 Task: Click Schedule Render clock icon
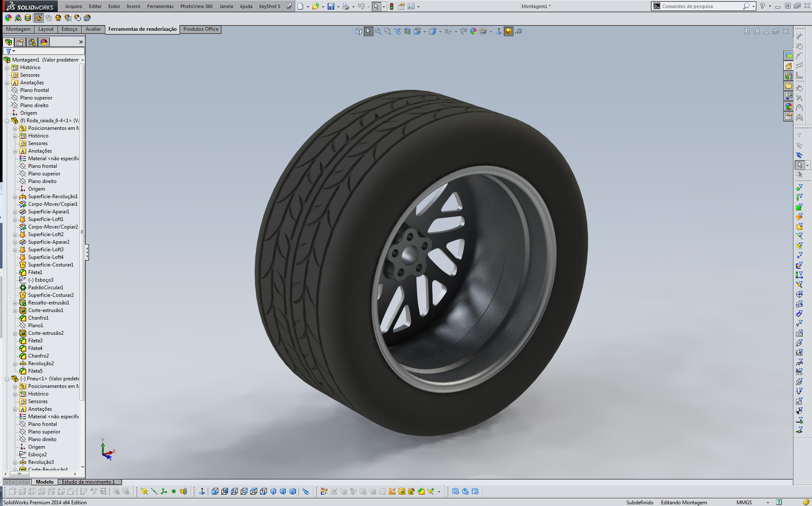77,18
